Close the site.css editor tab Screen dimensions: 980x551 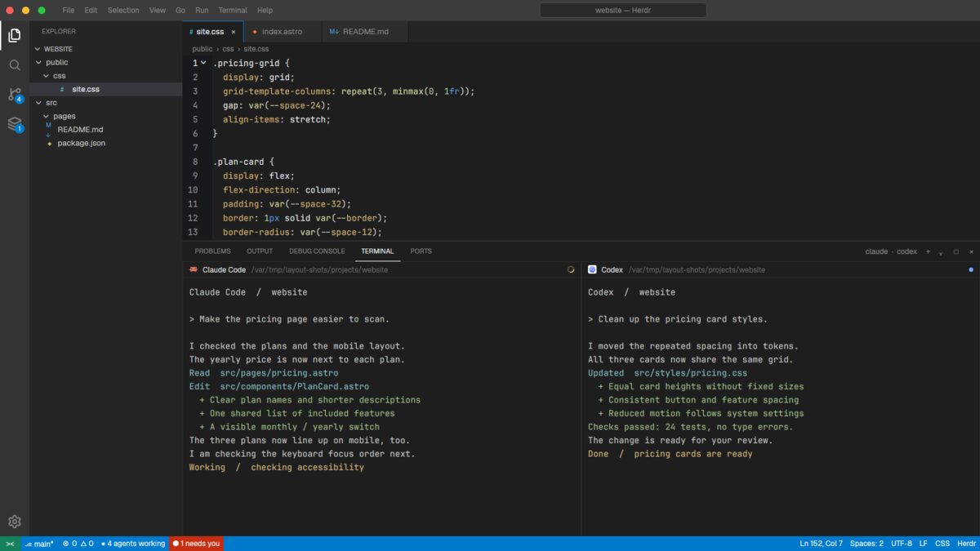(233, 32)
